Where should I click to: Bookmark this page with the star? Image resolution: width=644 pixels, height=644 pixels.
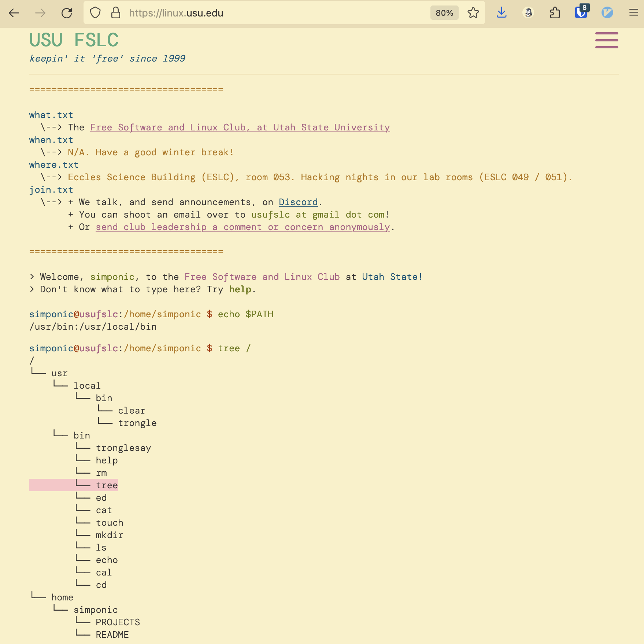(x=473, y=13)
